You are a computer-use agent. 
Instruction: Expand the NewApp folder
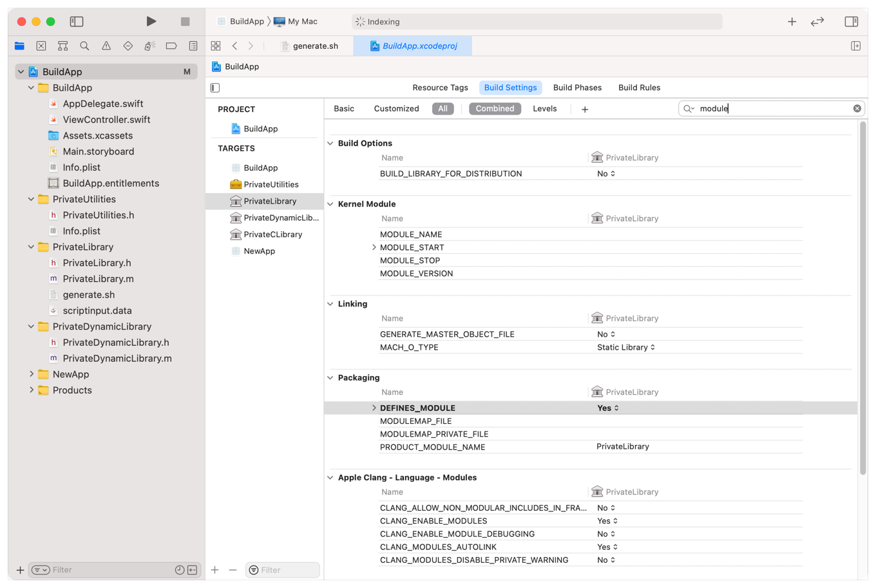click(x=31, y=374)
